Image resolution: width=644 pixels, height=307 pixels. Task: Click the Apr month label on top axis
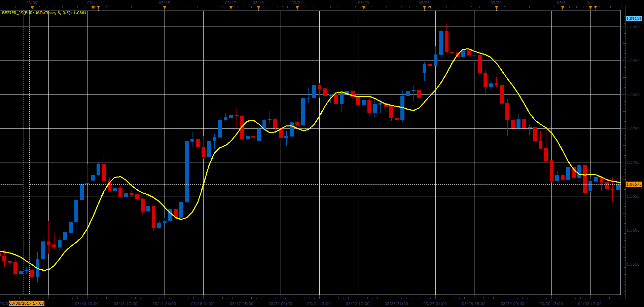590,3
